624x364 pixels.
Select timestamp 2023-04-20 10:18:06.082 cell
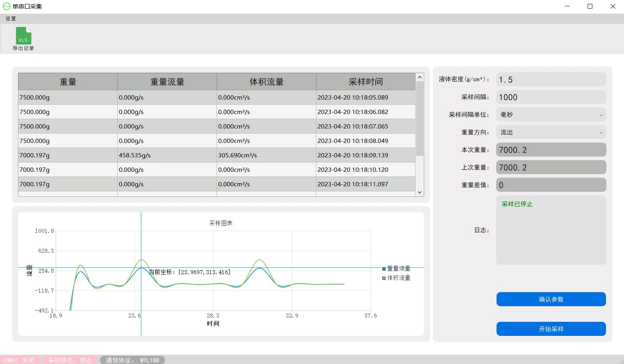(366, 112)
